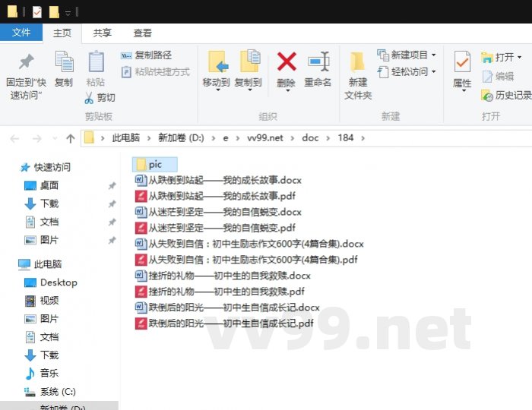Click 184 in the address path

[346, 138]
